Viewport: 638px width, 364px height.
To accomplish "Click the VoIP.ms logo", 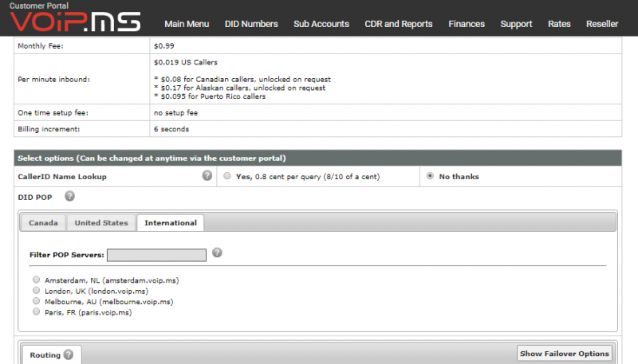I will tap(75, 22).
